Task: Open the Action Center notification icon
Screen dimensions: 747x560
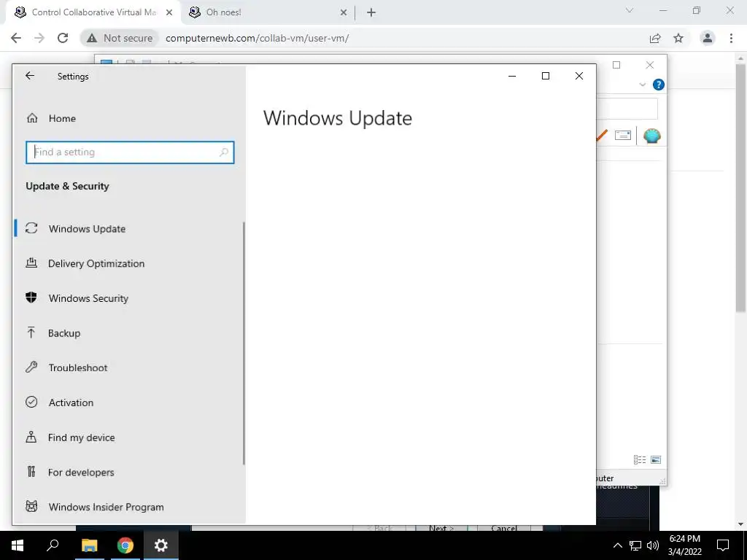Action: [723, 545]
